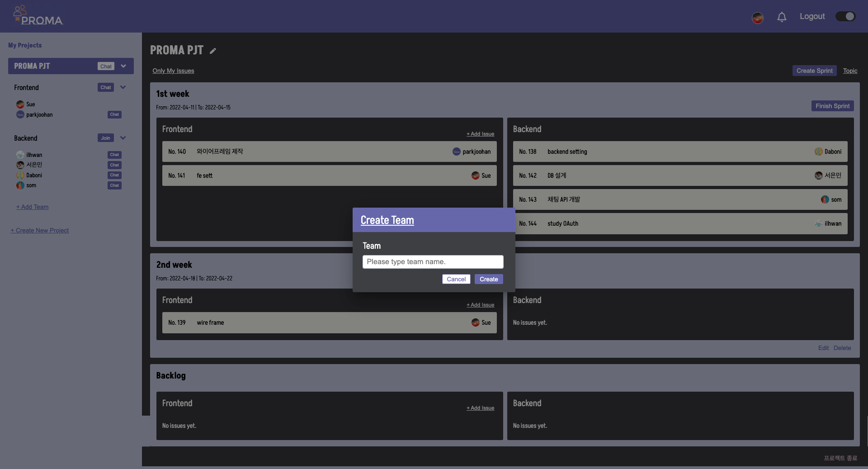This screenshot has height=469, width=868.
Task: Join the Backend team
Action: tap(105, 138)
